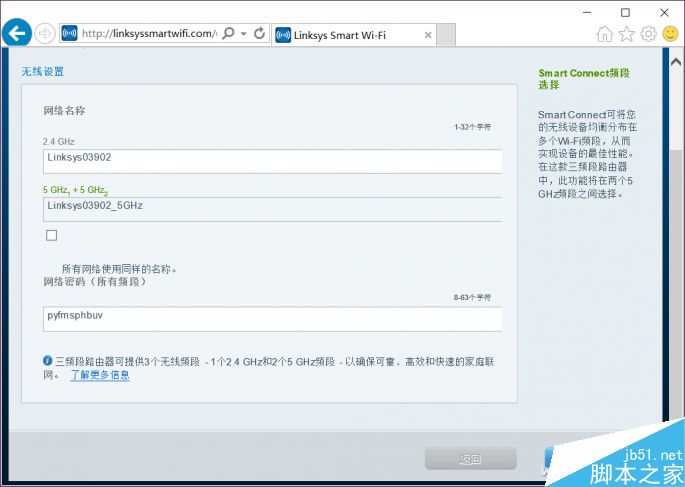The height and width of the screenshot is (487, 685).
Task: Click the 1-32个字符 hint text
Action: [472, 127]
